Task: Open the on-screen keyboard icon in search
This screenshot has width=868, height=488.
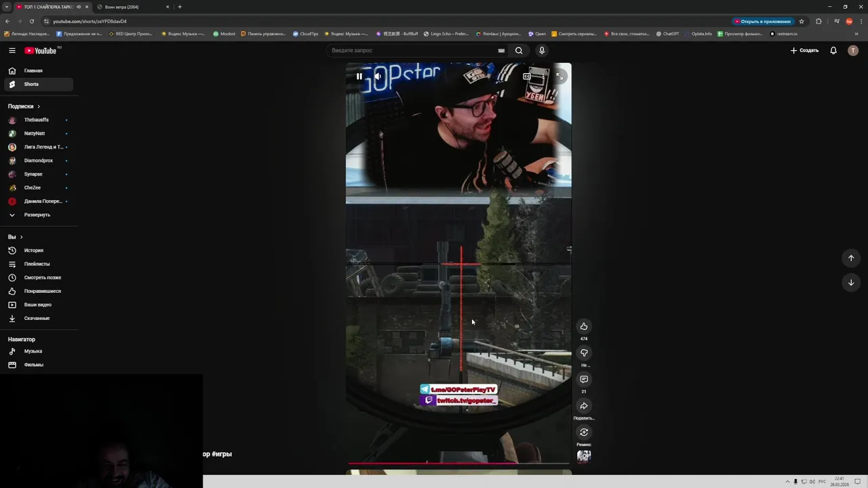Action: 501,50
